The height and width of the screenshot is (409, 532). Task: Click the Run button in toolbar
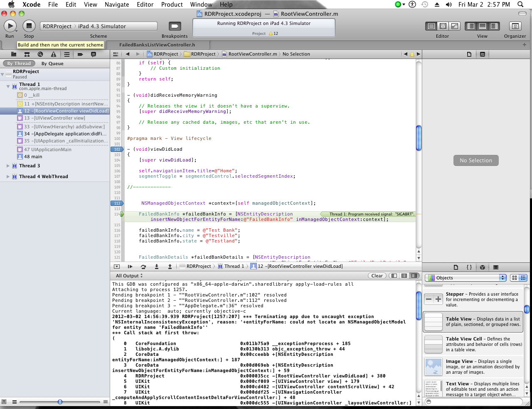(10, 26)
